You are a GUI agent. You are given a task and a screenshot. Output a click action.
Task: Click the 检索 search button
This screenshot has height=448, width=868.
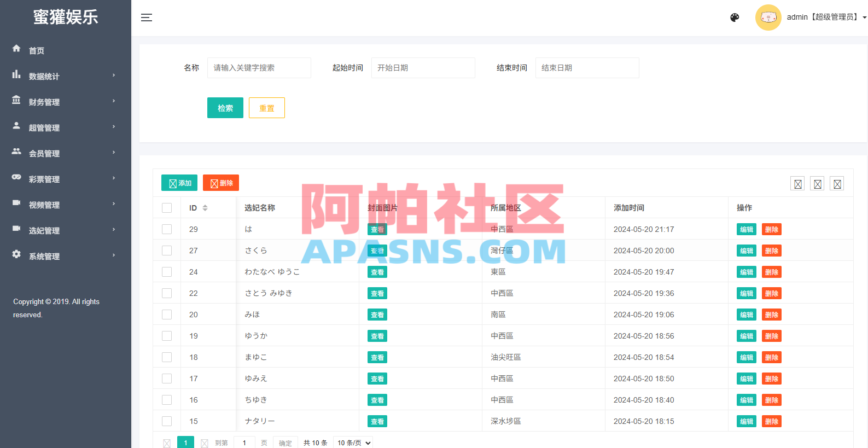225,108
